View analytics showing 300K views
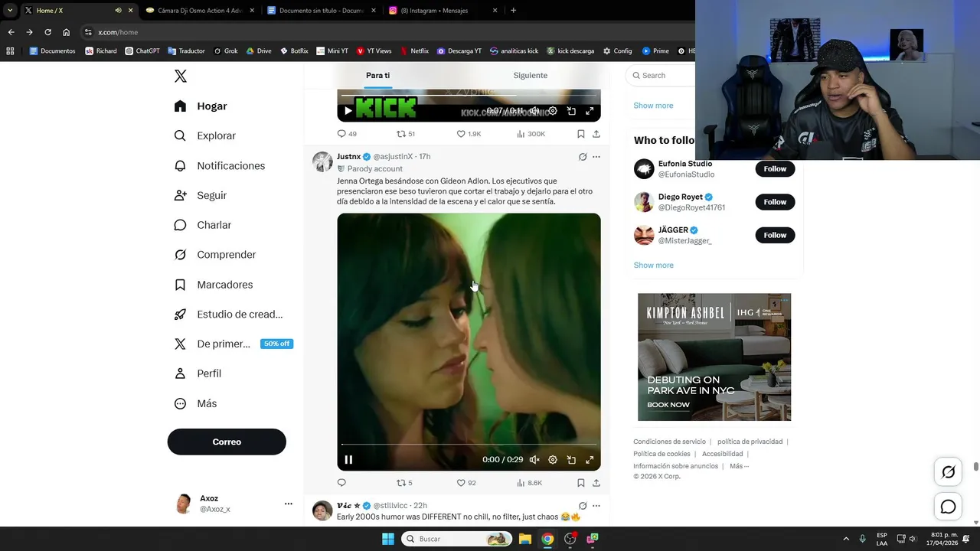The image size is (980, 551). (531, 134)
